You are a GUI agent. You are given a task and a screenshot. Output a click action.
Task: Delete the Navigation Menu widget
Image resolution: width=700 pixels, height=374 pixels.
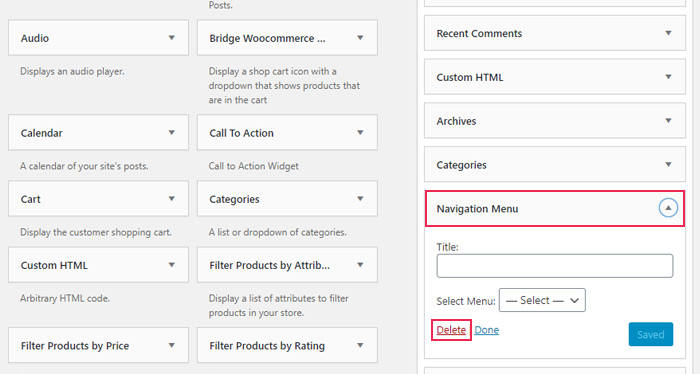[451, 330]
